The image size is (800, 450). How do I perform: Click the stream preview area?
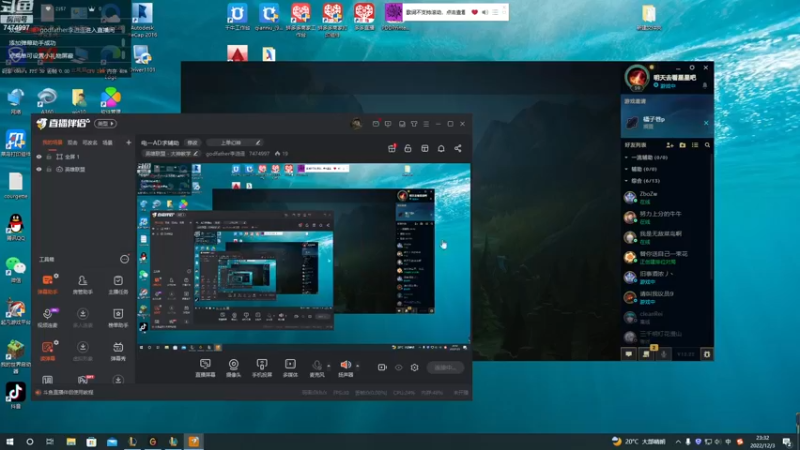(x=304, y=257)
